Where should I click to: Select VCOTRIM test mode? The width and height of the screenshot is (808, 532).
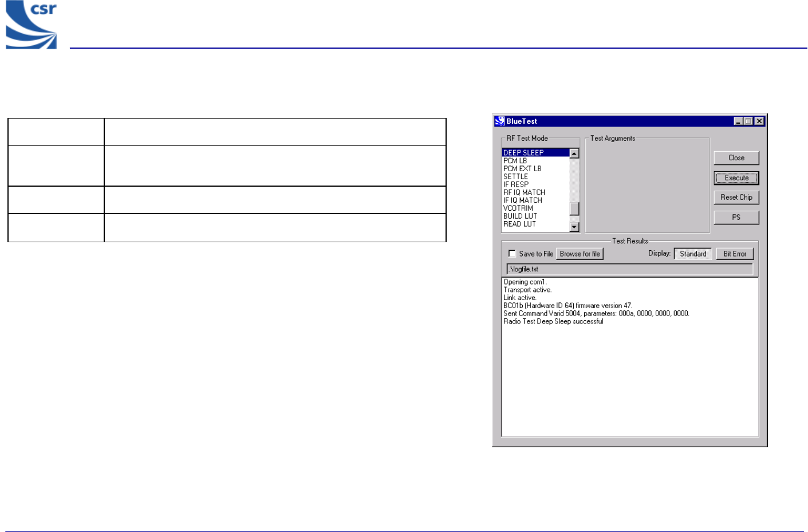(535, 208)
